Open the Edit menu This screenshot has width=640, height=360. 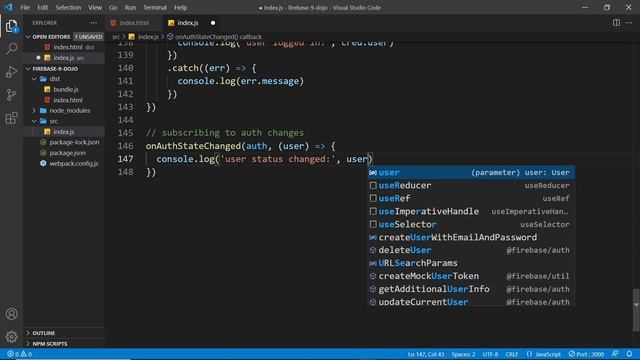tap(42, 7)
